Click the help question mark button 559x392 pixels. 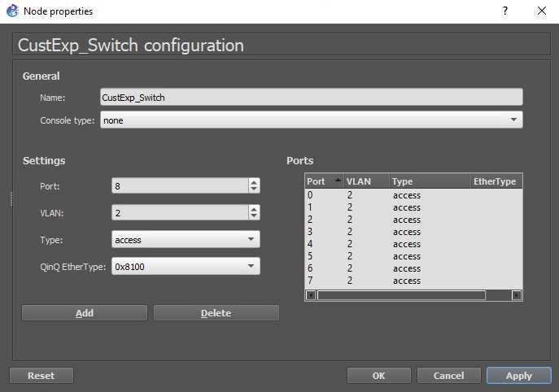point(505,11)
